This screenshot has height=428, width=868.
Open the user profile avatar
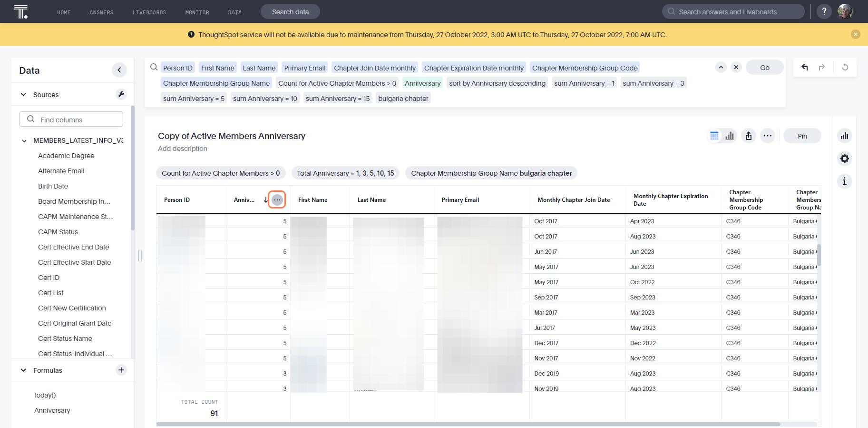pos(845,11)
